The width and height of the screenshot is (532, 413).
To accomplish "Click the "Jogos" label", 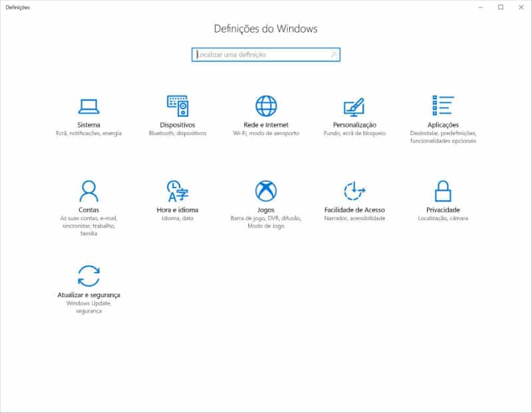I will tap(266, 210).
